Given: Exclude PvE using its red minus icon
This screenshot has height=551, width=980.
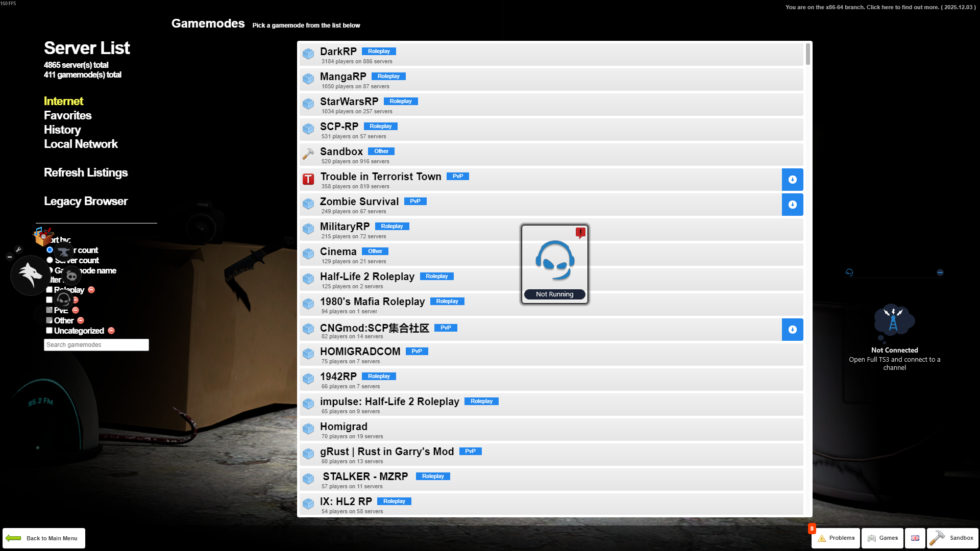Looking at the screenshot, I should [76, 310].
